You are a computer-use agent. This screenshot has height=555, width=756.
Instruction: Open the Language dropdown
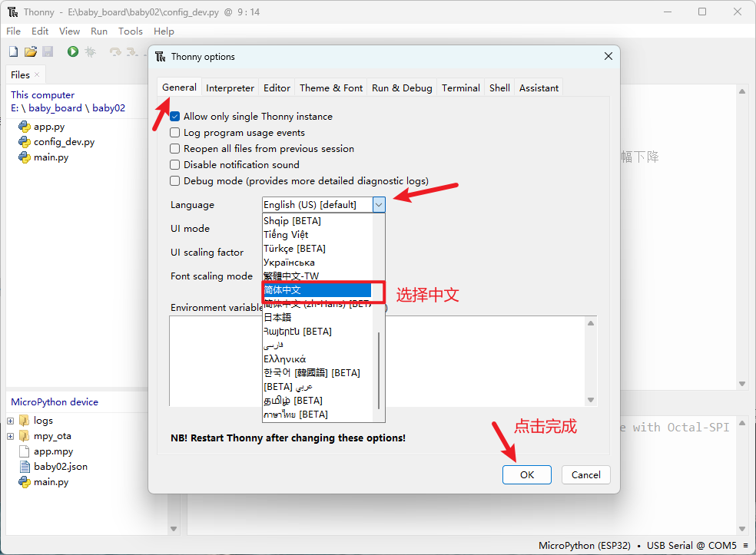[x=379, y=205]
